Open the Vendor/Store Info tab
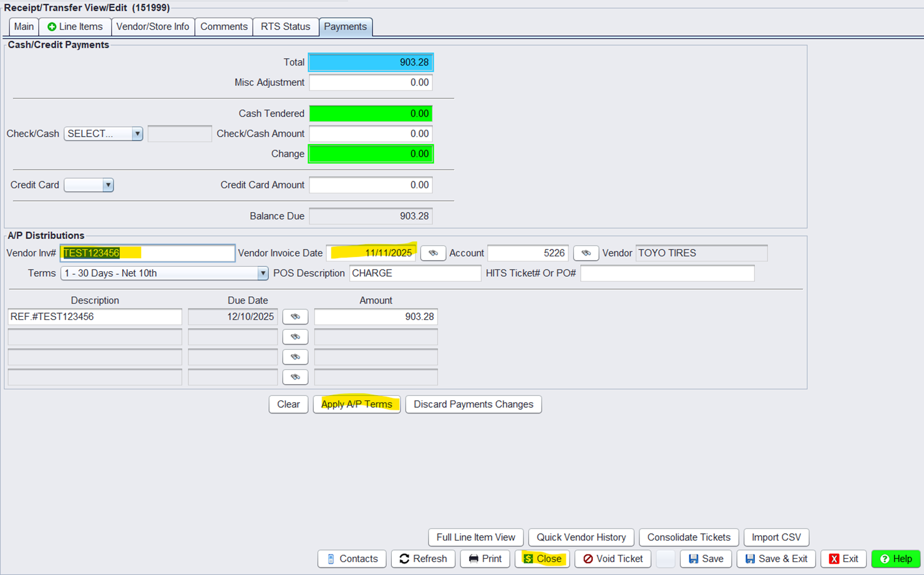The image size is (924, 575). (x=153, y=27)
